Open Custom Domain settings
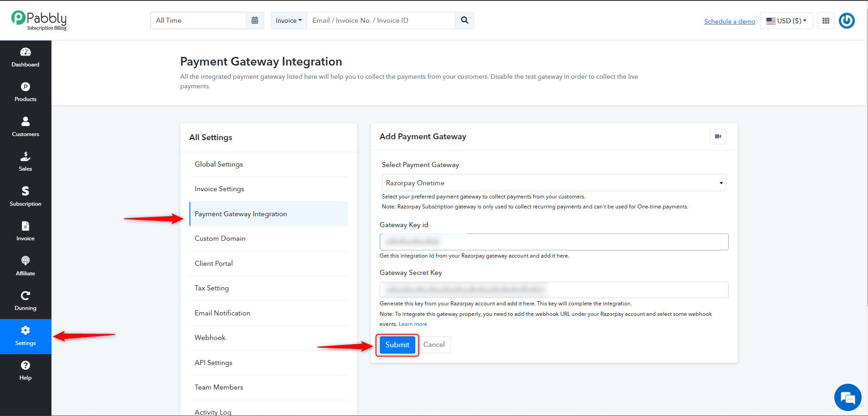 tap(269, 238)
